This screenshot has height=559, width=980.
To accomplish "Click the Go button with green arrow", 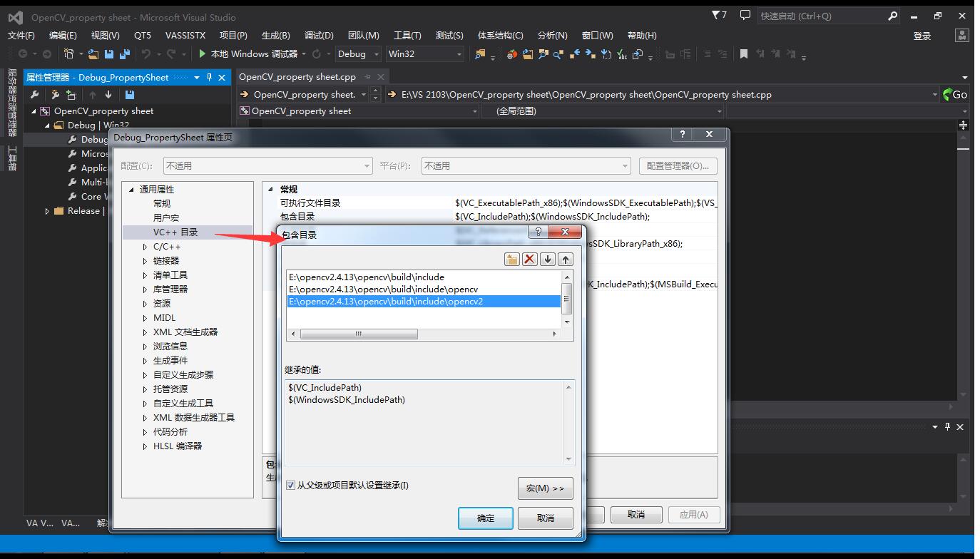I will tap(955, 94).
